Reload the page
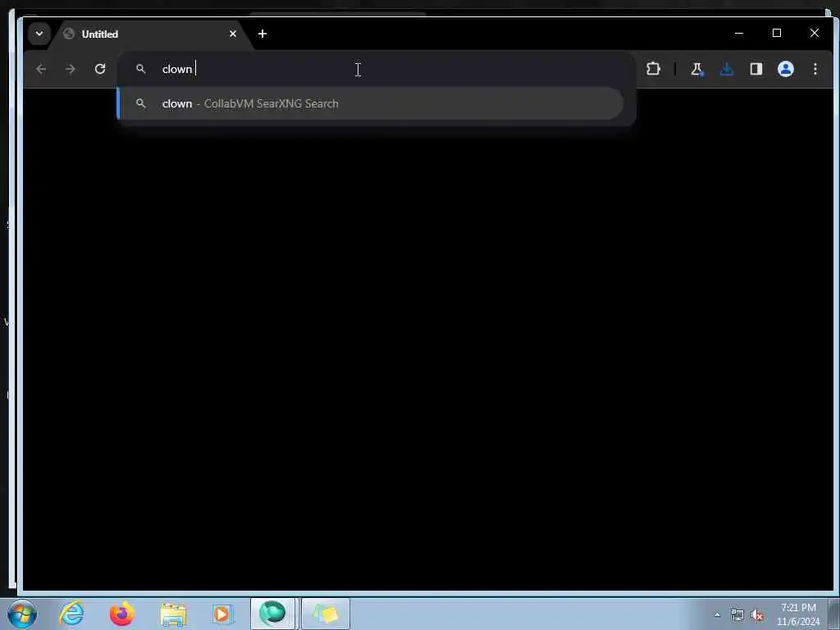Image resolution: width=840 pixels, height=630 pixels. pos(99,69)
